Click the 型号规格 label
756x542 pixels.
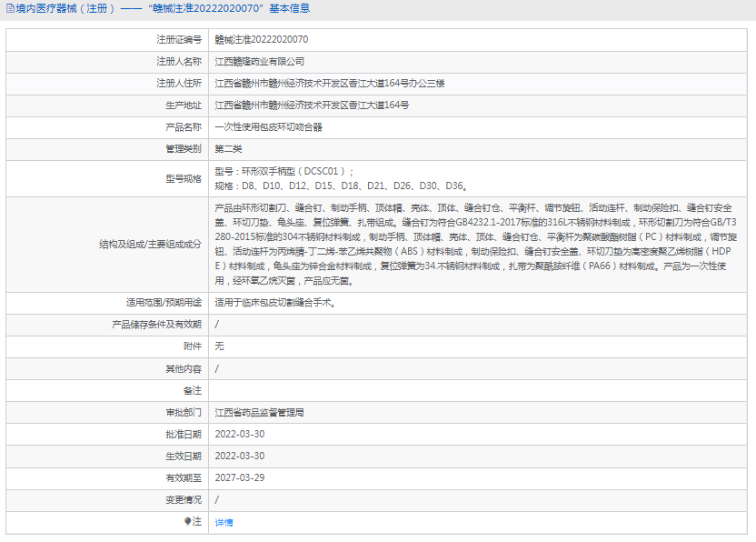pyautogui.click(x=184, y=178)
